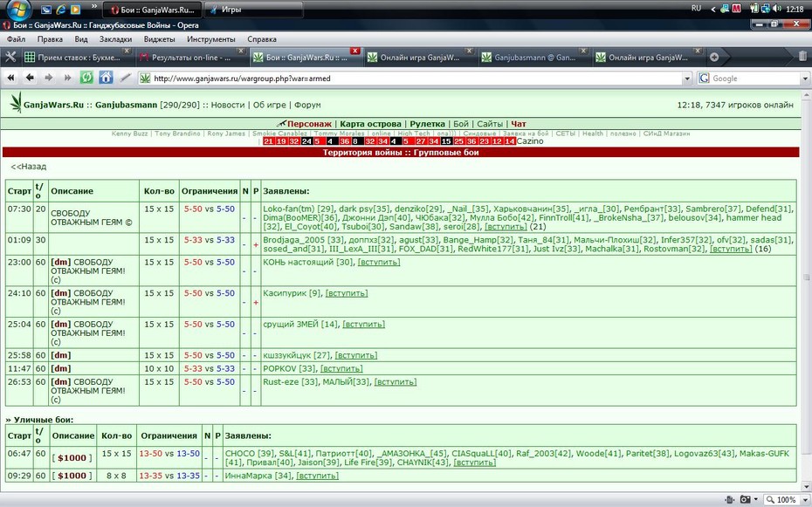Open the Чат link

click(x=519, y=124)
